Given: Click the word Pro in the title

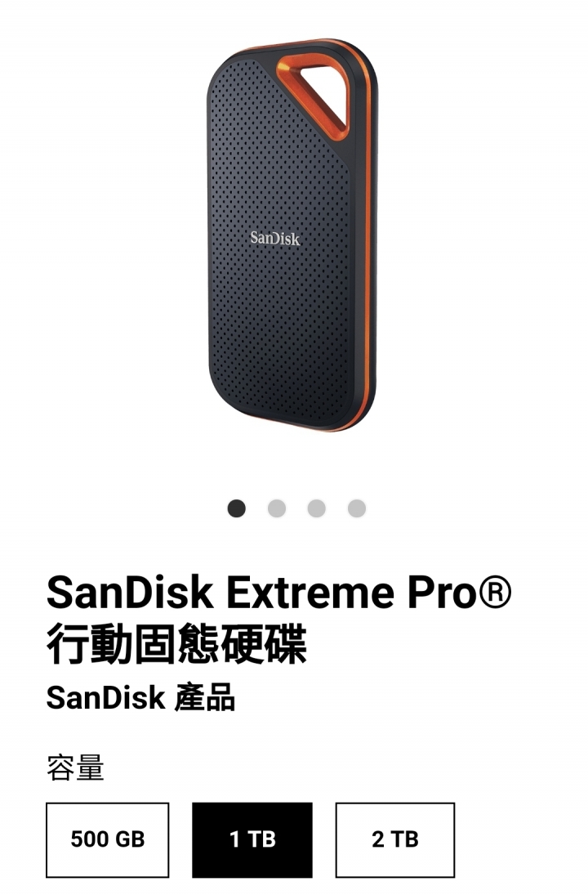Looking at the screenshot, I should point(442,593).
